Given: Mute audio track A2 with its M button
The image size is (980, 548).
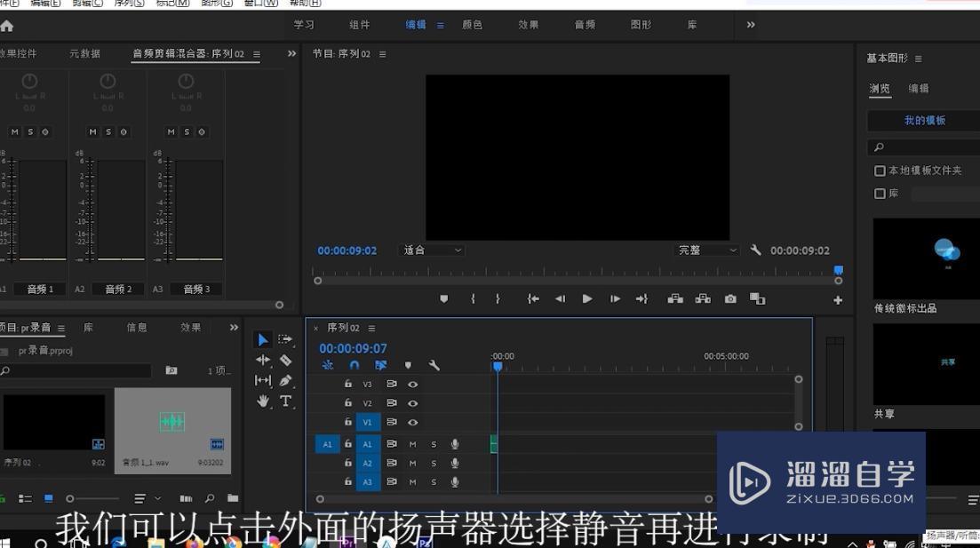Looking at the screenshot, I should point(412,463).
